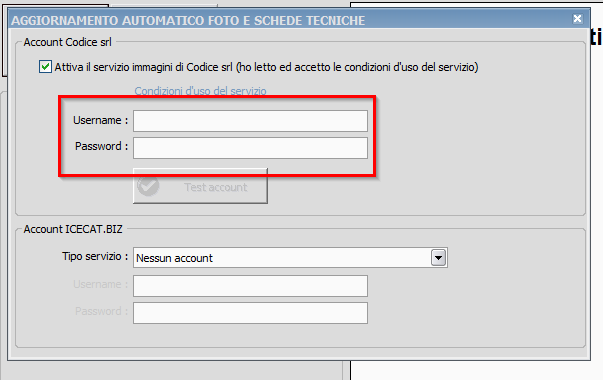Focus the Codice srl Password field
Image resolution: width=603 pixels, height=380 pixels.
pos(250,148)
